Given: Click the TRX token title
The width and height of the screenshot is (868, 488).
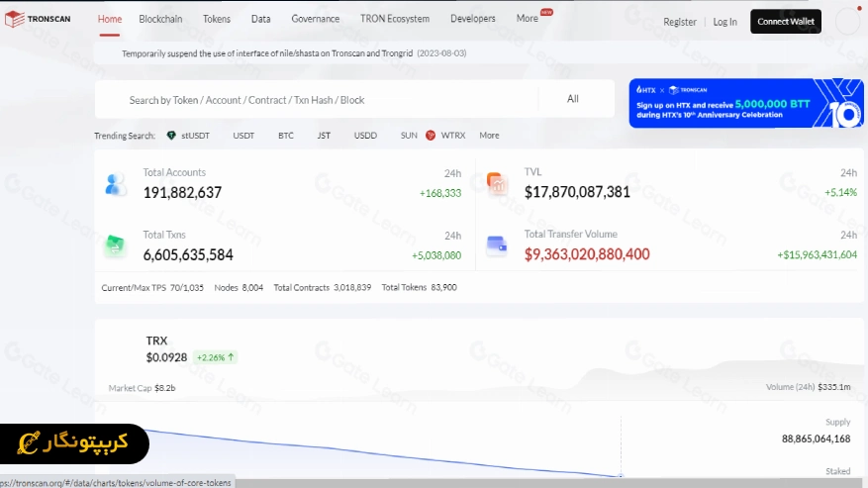Looking at the screenshot, I should click(156, 341).
